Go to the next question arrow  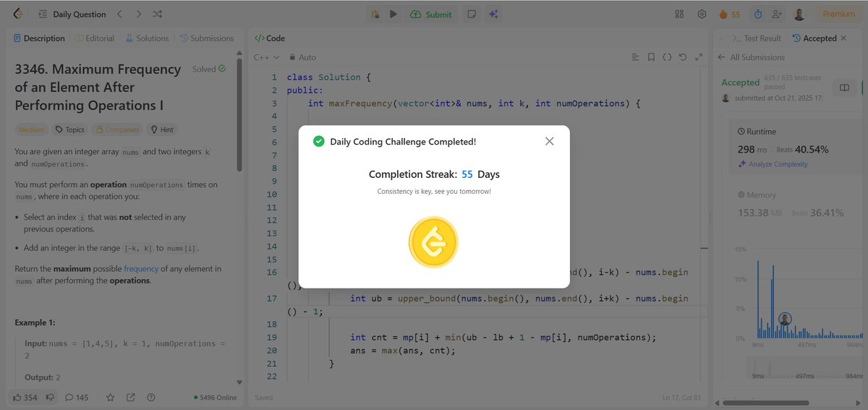[139, 14]
